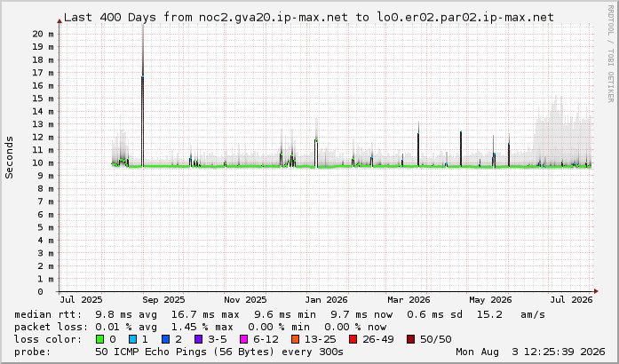This screenshot has height=364, width=619.
Task: Click the '0.01 % avg' packet loss value
Action: (x=126, y=327)
